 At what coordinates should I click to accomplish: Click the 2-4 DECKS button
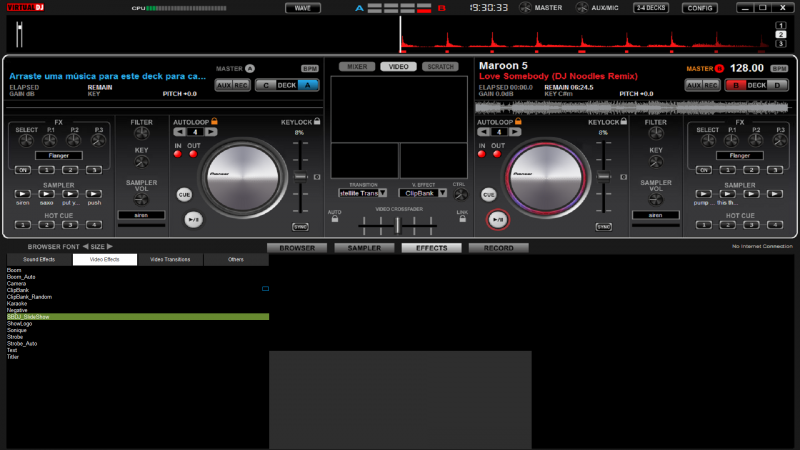tap(651, 8)
